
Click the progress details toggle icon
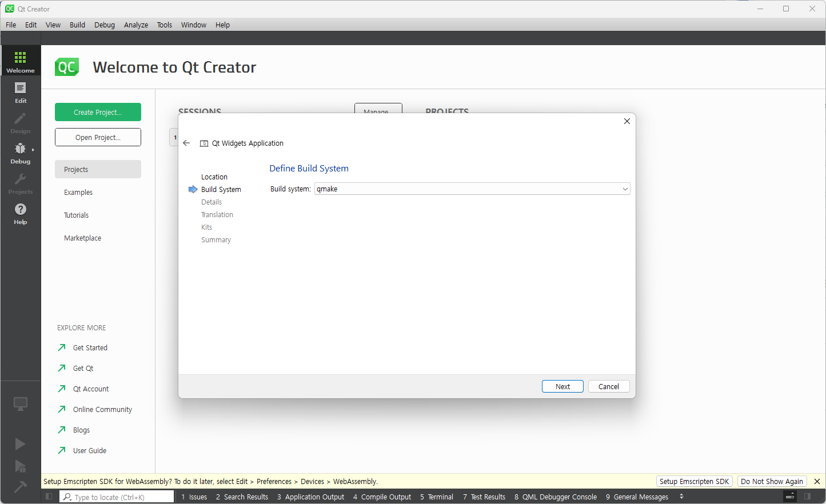pyautogui.click(x=790, y=497)
